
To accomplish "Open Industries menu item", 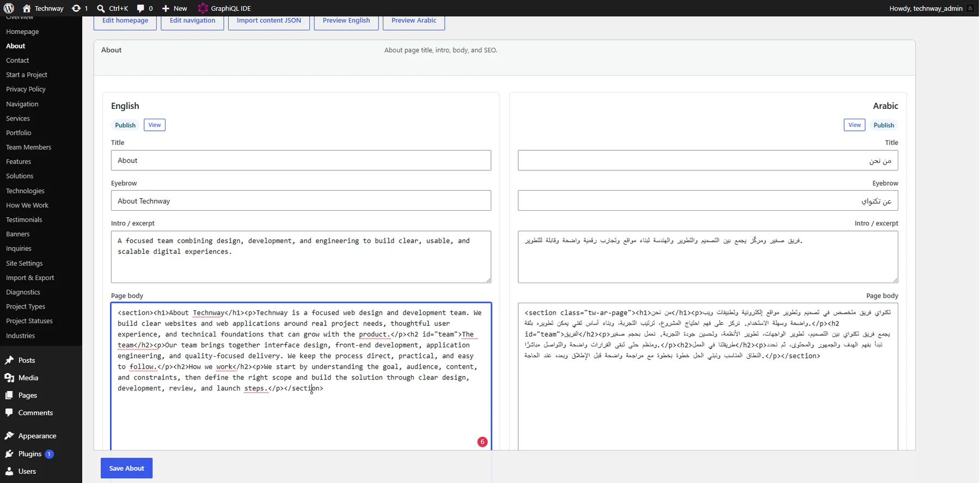I will coord(20,335).
